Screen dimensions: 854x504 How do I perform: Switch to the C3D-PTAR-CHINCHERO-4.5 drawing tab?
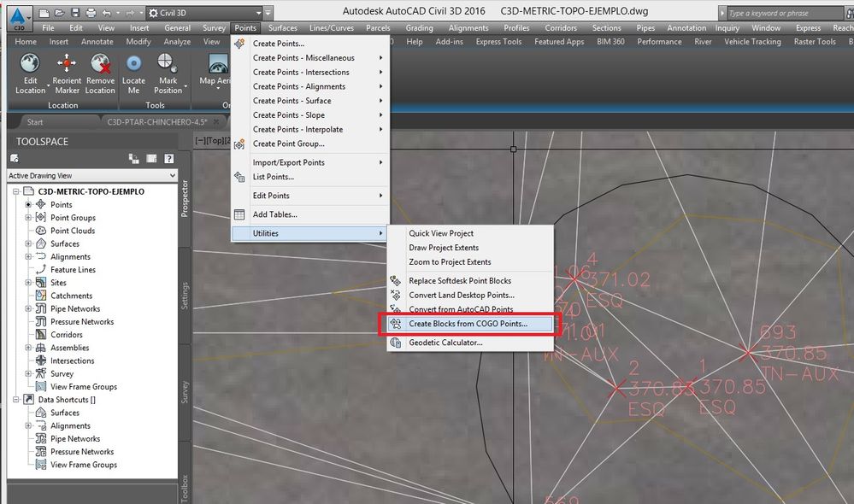[157, 122]
